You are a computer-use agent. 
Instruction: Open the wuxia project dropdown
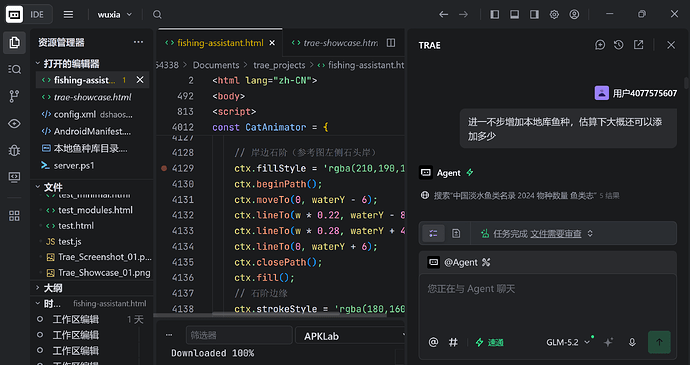pyautogui.click(x=115, y=15)
